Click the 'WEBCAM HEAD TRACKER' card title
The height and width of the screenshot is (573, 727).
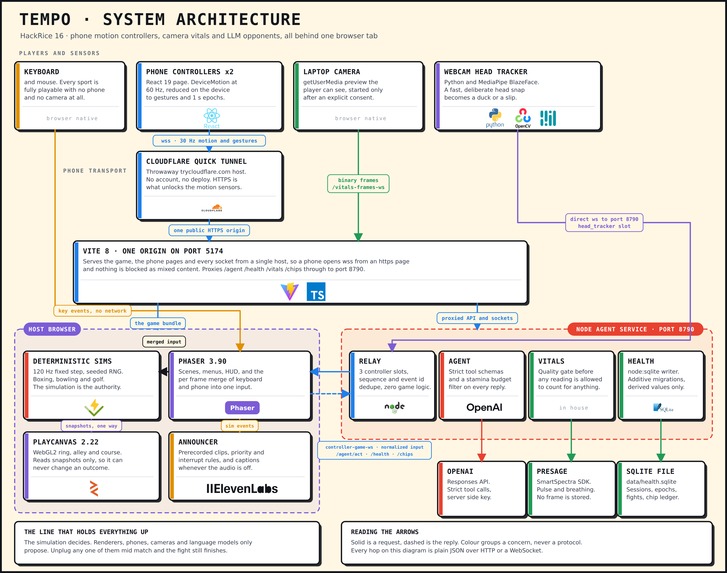[485, 71]
